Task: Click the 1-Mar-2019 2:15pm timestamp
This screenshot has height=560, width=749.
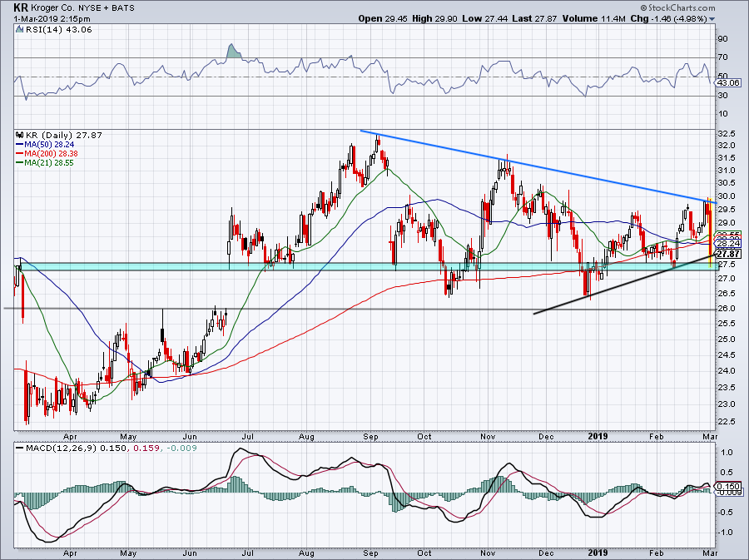Action: (x=52, y=19)
